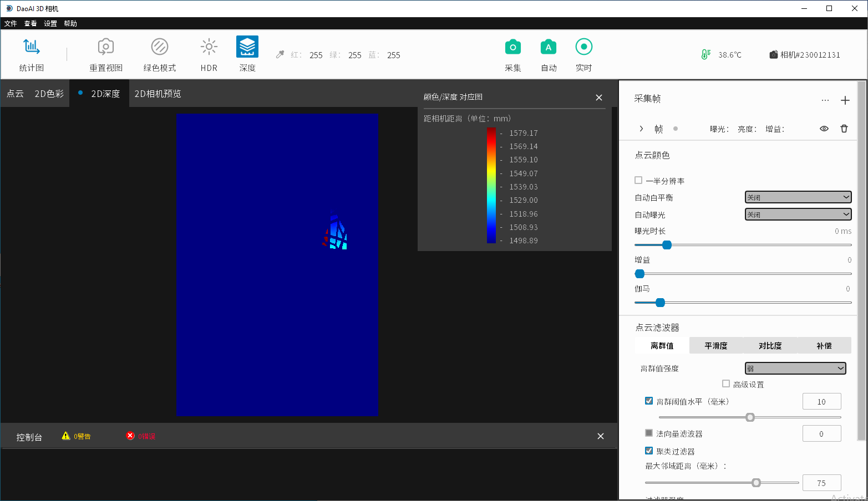
Task: Check the 一半分辨率 checkbox
Action: tap(638, 180)
